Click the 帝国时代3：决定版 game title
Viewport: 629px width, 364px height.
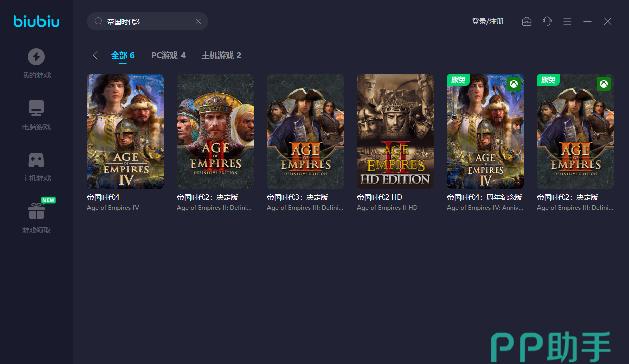[x=297, y=197]
